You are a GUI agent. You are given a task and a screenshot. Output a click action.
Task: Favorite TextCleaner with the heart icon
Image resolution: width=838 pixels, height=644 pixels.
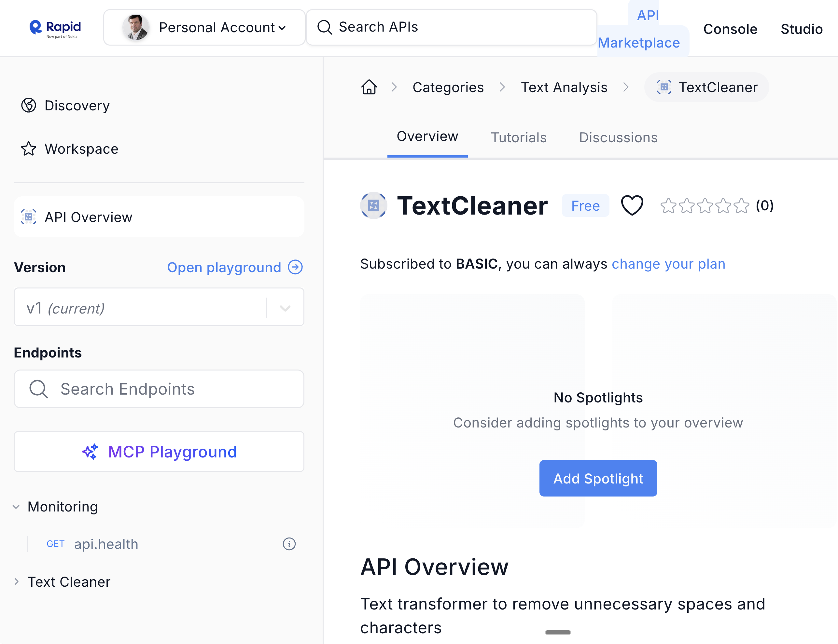[x=632, y=205]
